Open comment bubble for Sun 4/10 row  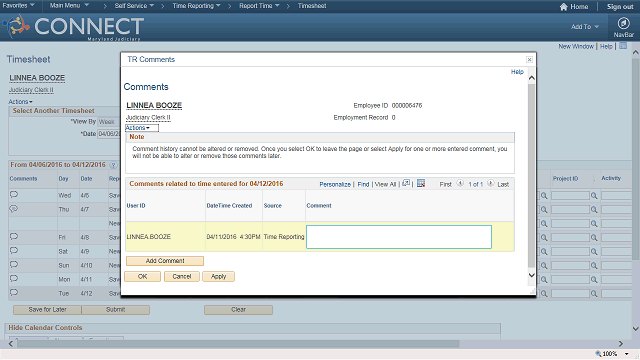click(14, 264)
